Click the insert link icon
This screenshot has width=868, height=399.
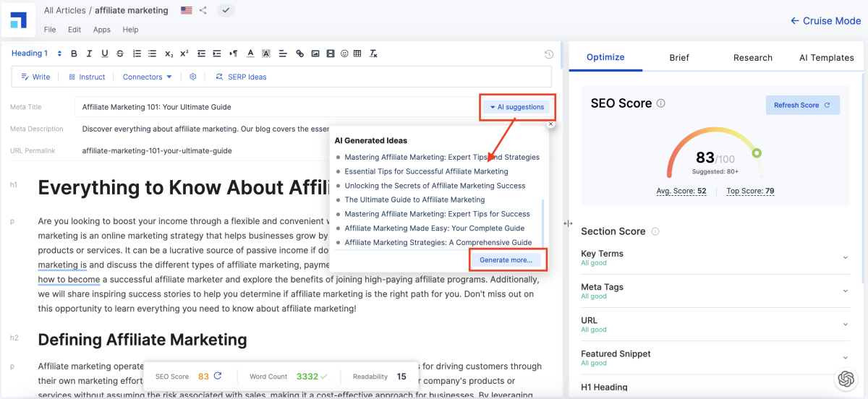pyautogui.click(x=300, y=53)
